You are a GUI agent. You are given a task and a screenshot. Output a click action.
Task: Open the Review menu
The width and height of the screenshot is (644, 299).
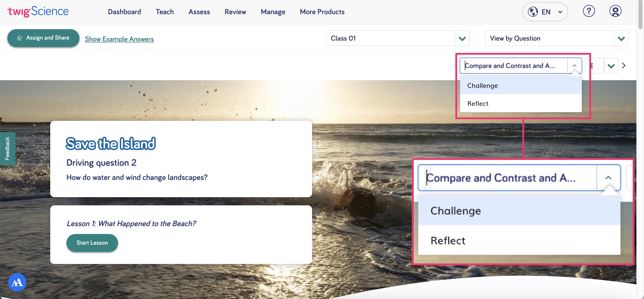click(x=235, y=12)
